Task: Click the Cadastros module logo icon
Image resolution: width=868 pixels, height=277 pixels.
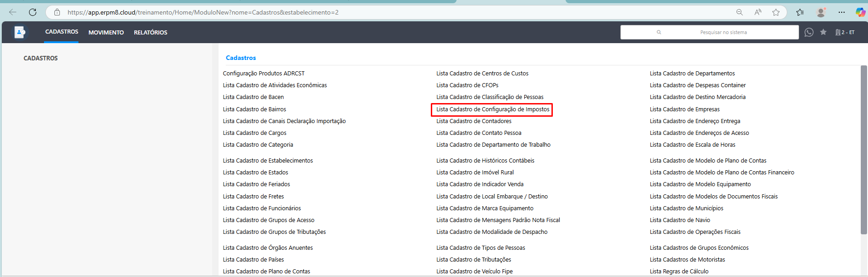Action: (20, 32)
